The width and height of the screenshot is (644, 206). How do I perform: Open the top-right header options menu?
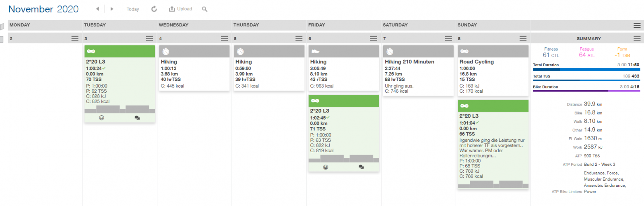[x=637, y=25]
